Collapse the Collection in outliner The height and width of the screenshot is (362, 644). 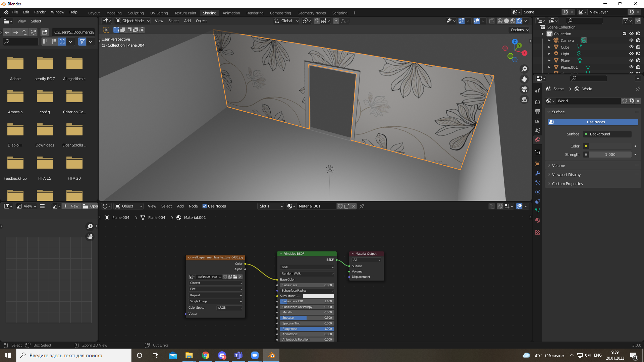click(x=543, y=34)
